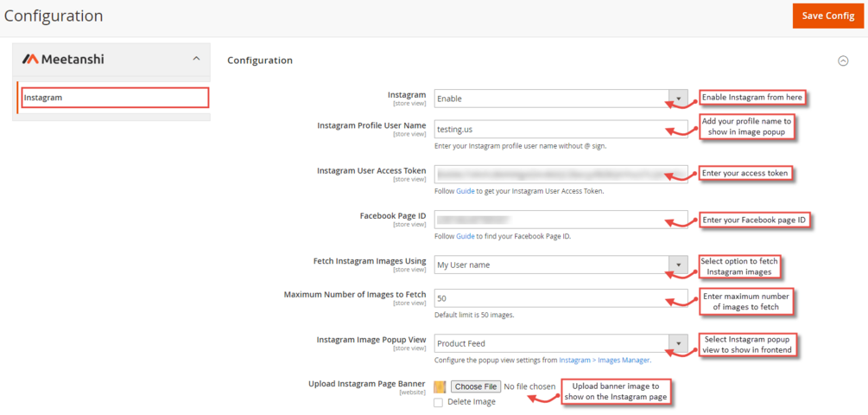Focus the Instagram User Access Token field
868x415 pixels.
[x=561, y=174]
